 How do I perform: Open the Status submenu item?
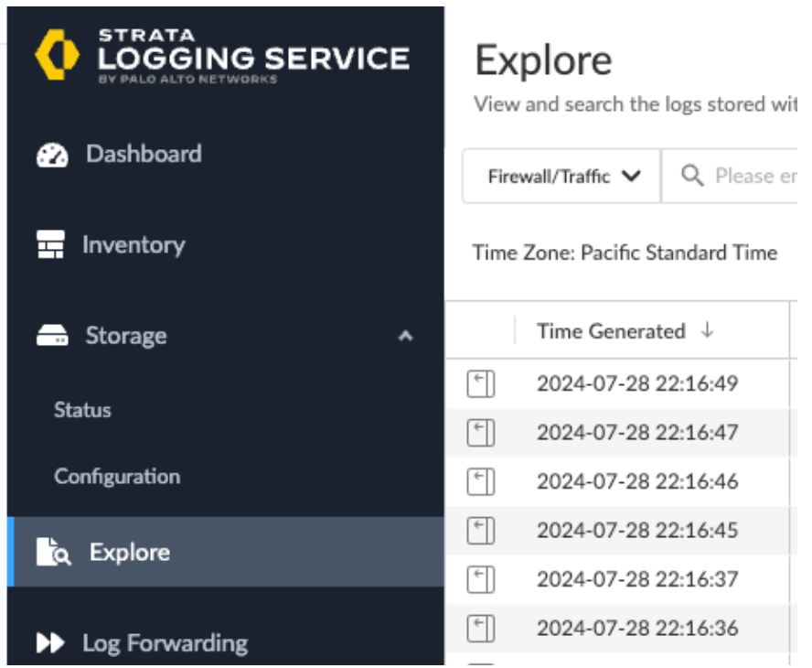(82, 410)
